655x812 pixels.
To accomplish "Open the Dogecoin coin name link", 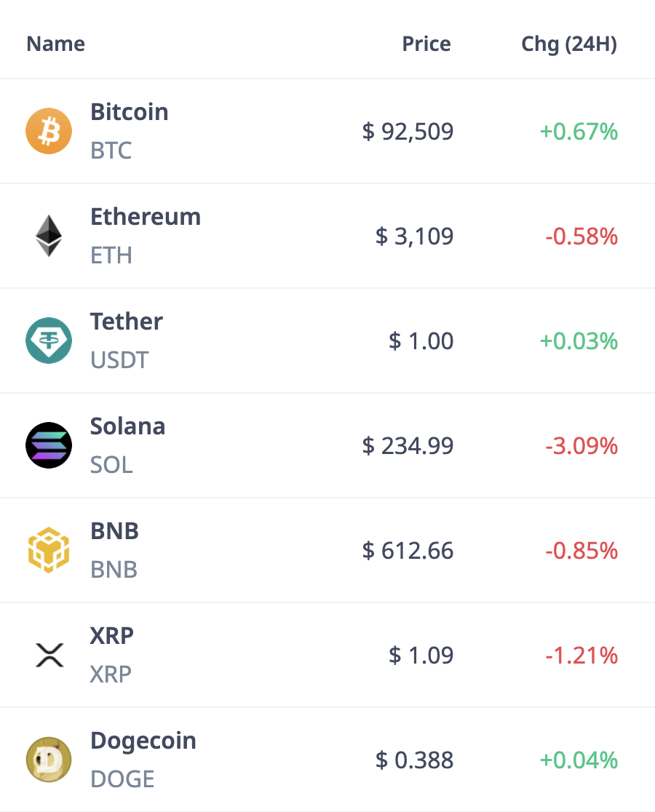I will click(143, 741).
